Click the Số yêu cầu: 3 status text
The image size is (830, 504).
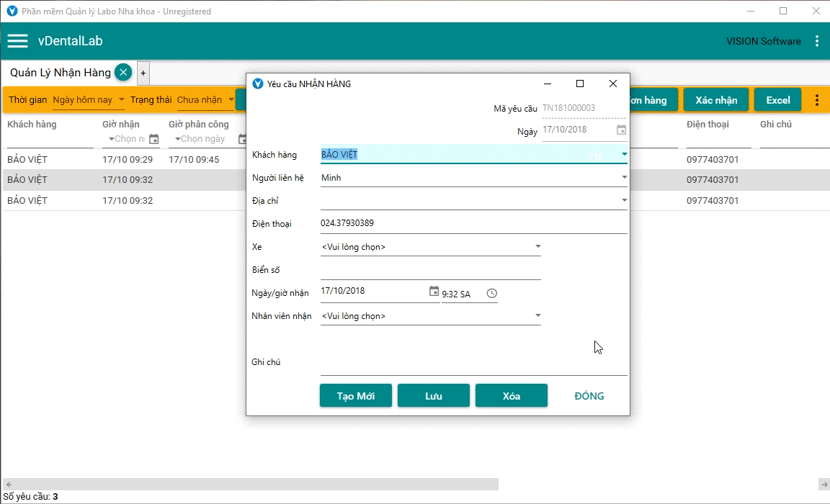(x=31, y=497)
